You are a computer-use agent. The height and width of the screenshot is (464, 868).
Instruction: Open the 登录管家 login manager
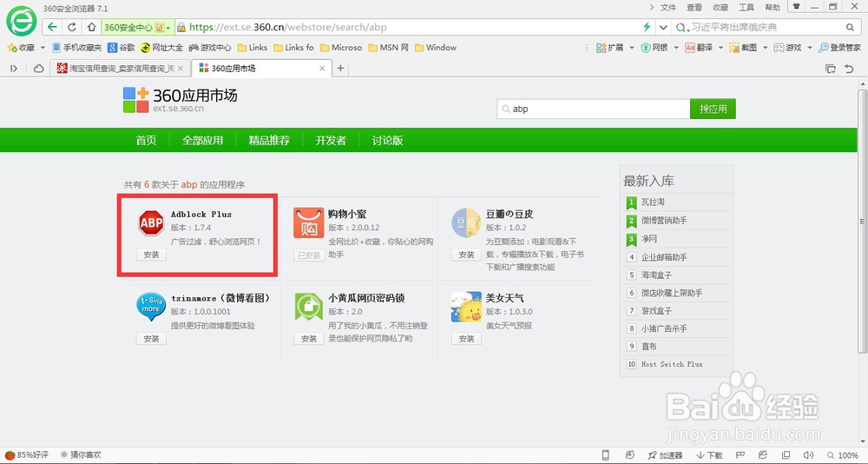click(x=839, y=48)
